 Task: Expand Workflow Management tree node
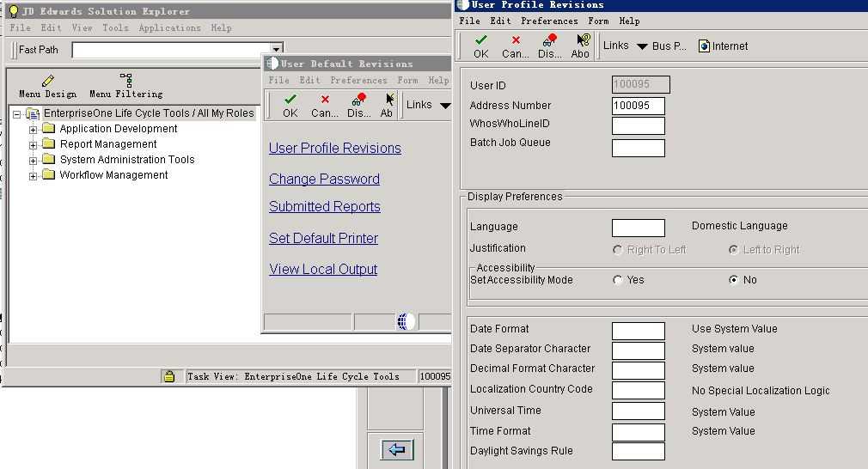pos(34,176)
